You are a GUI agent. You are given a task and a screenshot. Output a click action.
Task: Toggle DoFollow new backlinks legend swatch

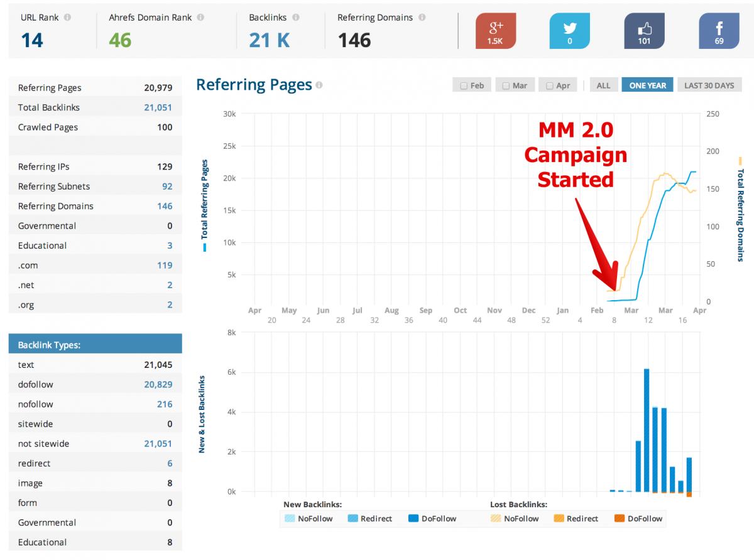pyautogui.click(x=413, y=519)
